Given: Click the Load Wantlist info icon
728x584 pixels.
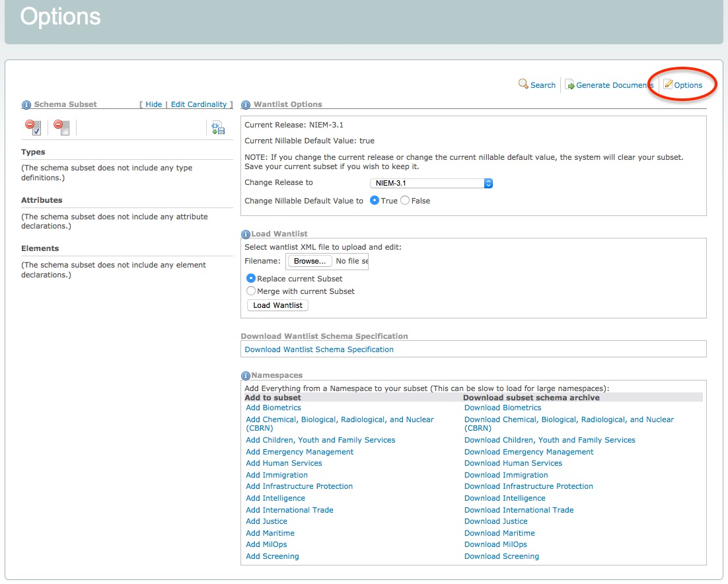Looking at the screenshot, I should pos(246,235).
